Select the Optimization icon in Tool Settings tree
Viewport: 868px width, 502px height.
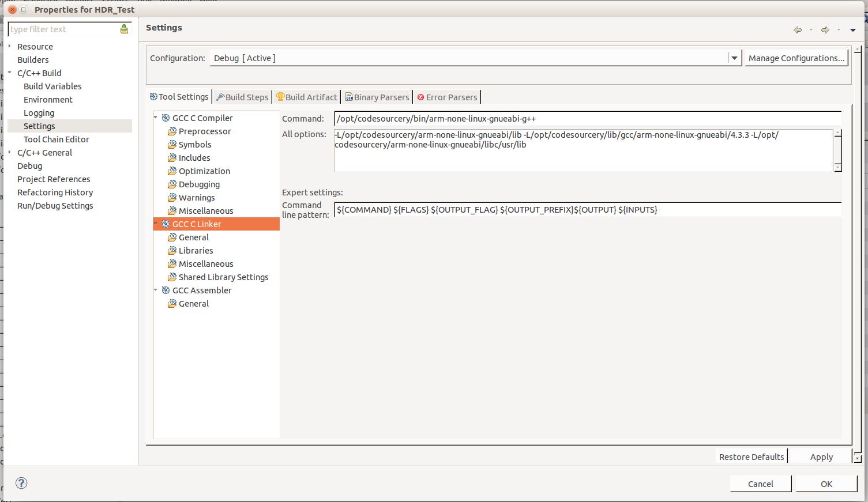coord(172,171)
